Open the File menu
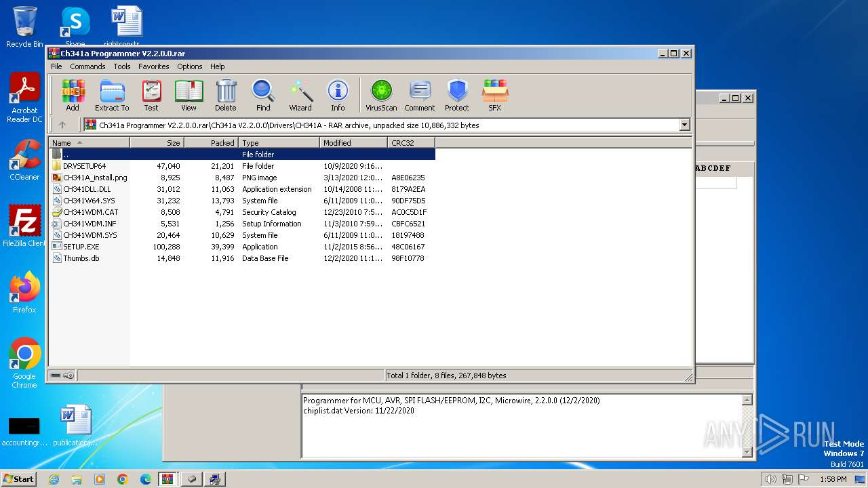868x488 pixels. pyautogui.click(x=56, y=66)
